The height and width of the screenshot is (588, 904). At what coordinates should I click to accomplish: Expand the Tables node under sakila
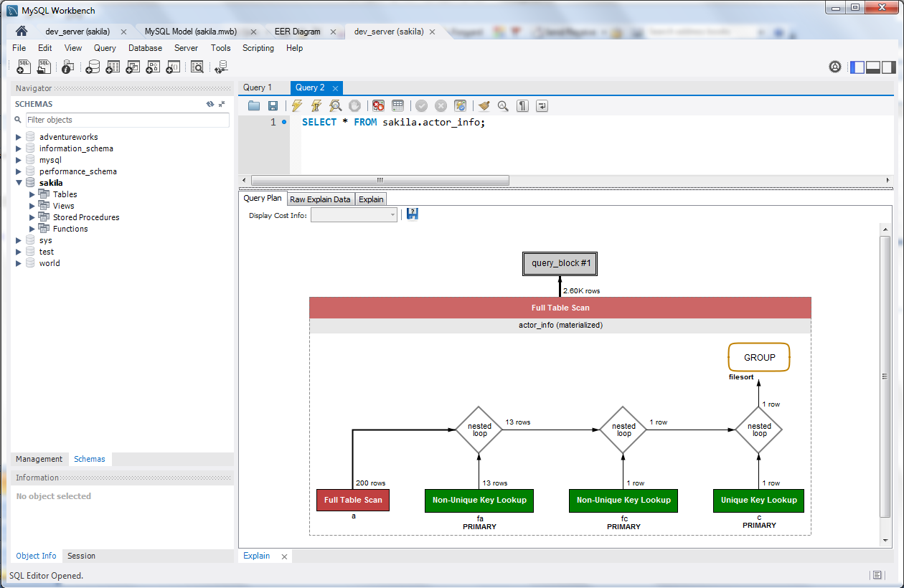[x=32, y=194]
